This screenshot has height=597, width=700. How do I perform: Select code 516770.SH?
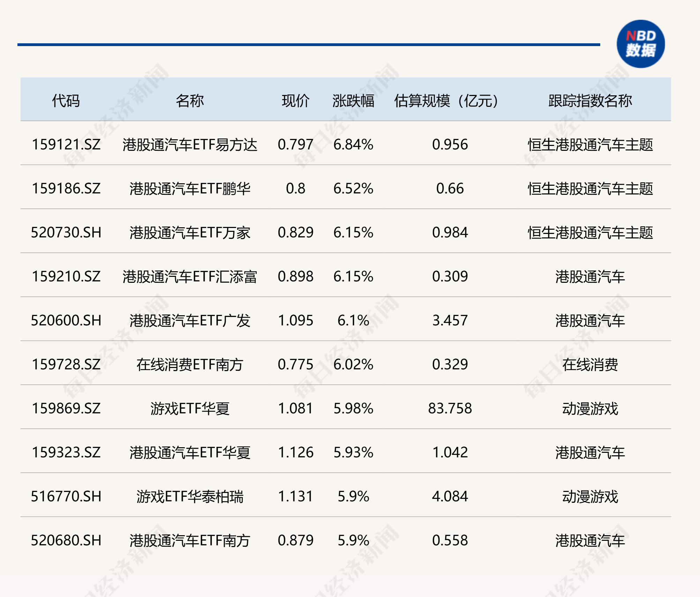66,496
